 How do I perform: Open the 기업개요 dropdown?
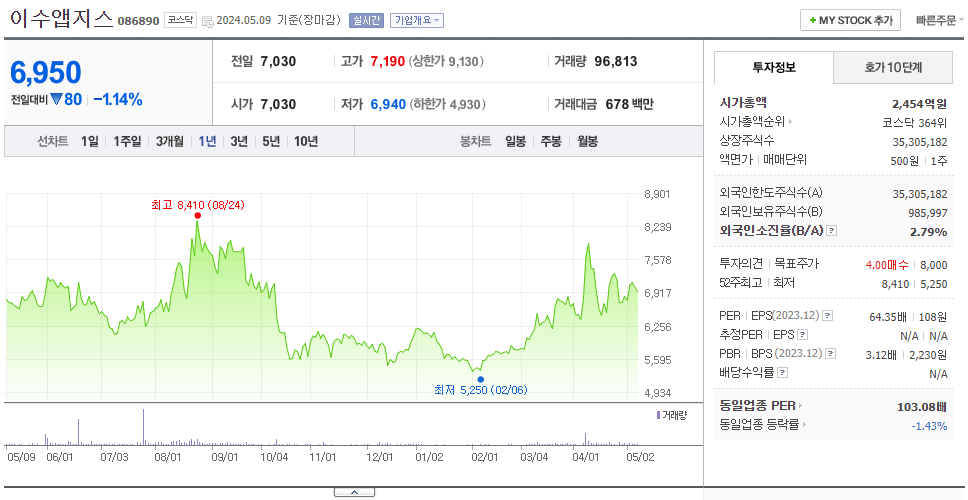click(417, 20)
